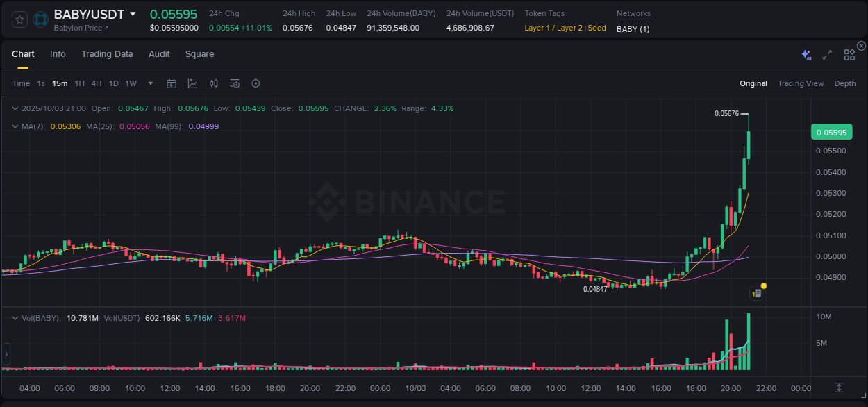The image size is (868, 407).
Task: Collapse the OHLC info row chevron
Action: coord(15,108)
